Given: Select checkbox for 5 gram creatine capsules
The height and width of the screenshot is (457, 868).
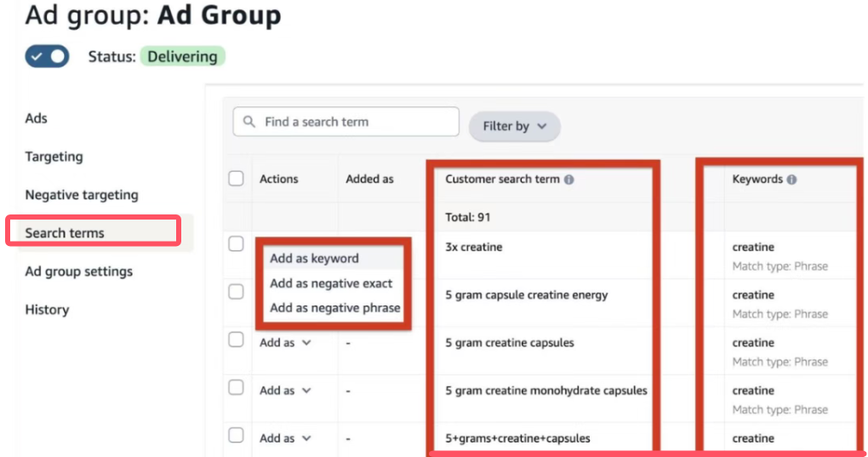Looking at the screenshot, I should 237,340.
